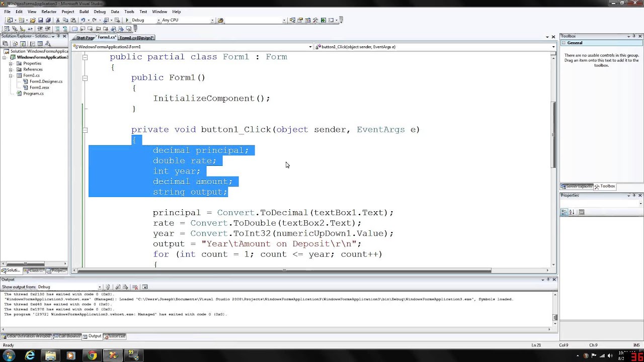Click the Property Pages icon in the Properties panel
644x362 pixels.
tap(582, 212)
